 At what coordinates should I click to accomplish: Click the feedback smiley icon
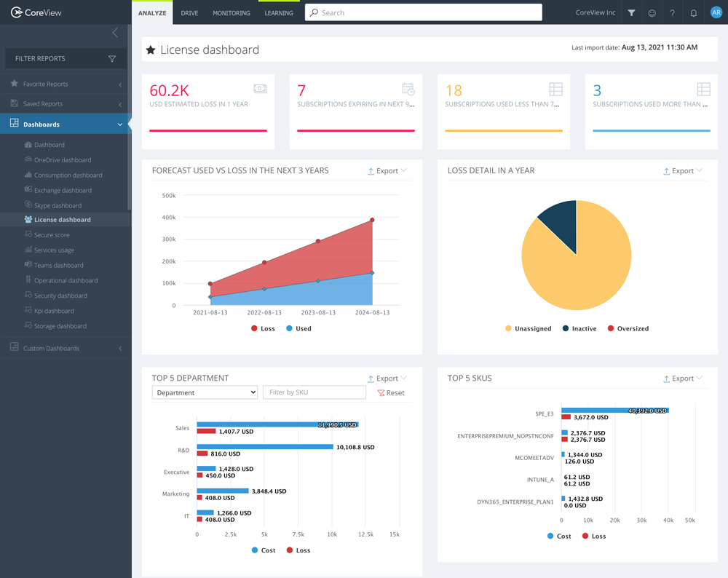(652, 12)
